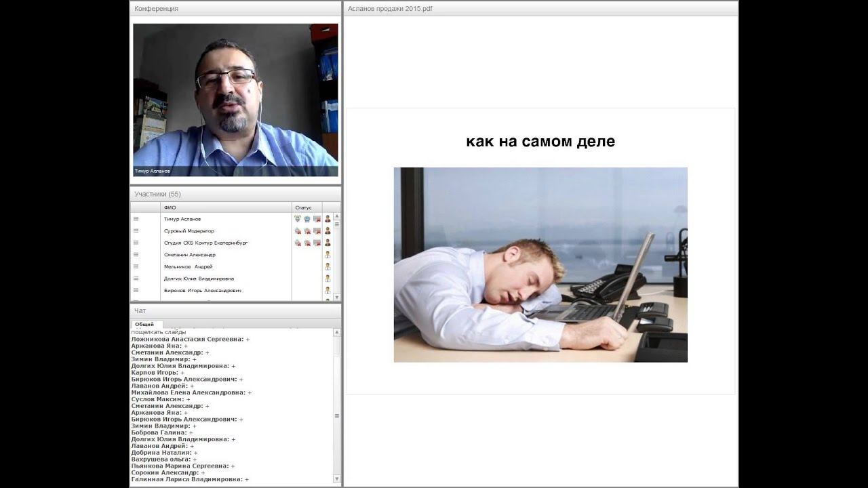Click "пощелкать слайды" chat line

coord(159,332)
